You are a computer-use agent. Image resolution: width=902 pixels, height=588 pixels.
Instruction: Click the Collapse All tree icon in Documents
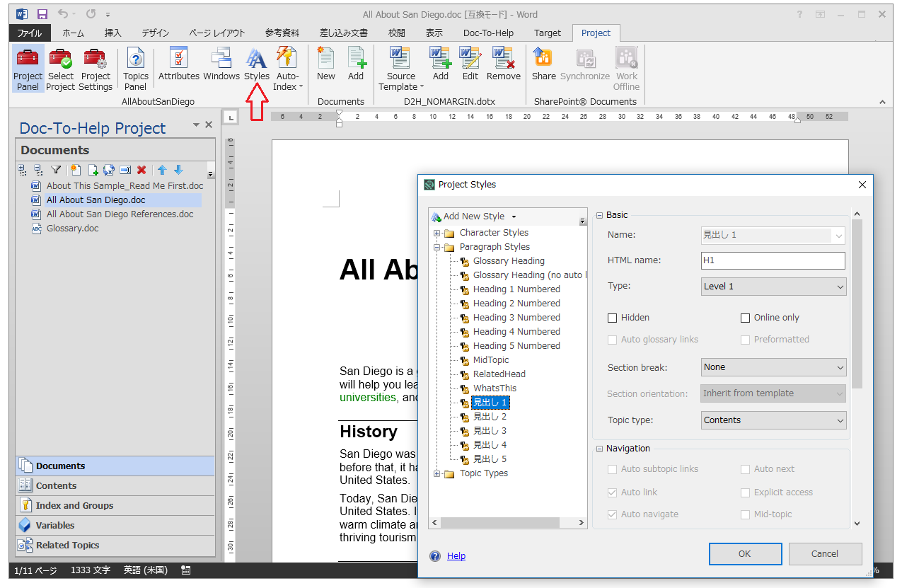pyautogui.click(x=38, y=170)
